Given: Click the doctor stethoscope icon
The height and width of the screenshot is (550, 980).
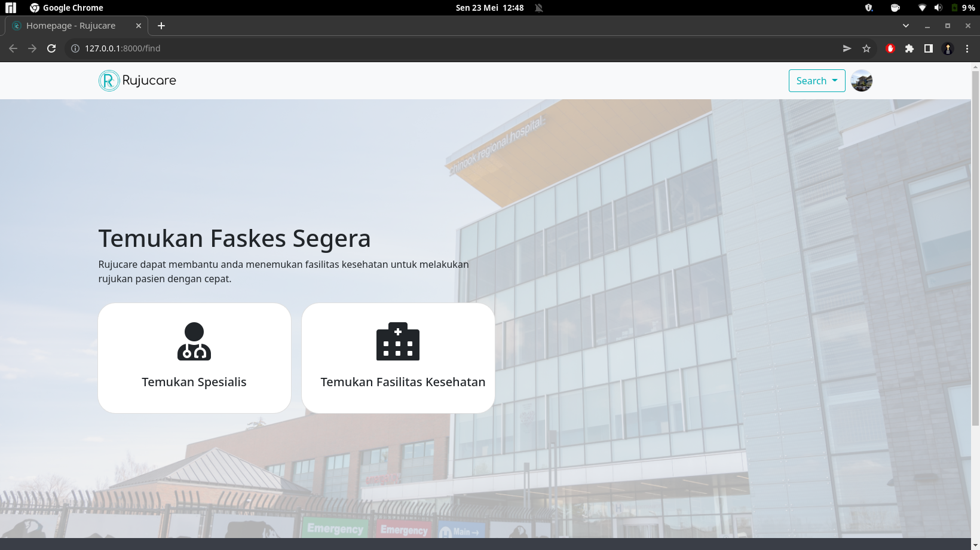Looking at the screenshot, I should click(194, 341).
